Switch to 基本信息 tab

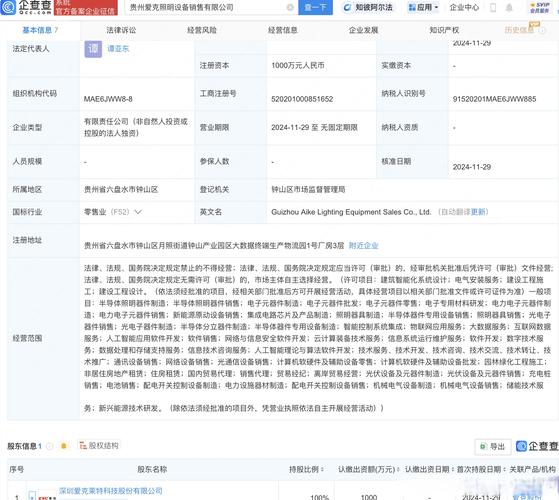[x=40, y=30]
